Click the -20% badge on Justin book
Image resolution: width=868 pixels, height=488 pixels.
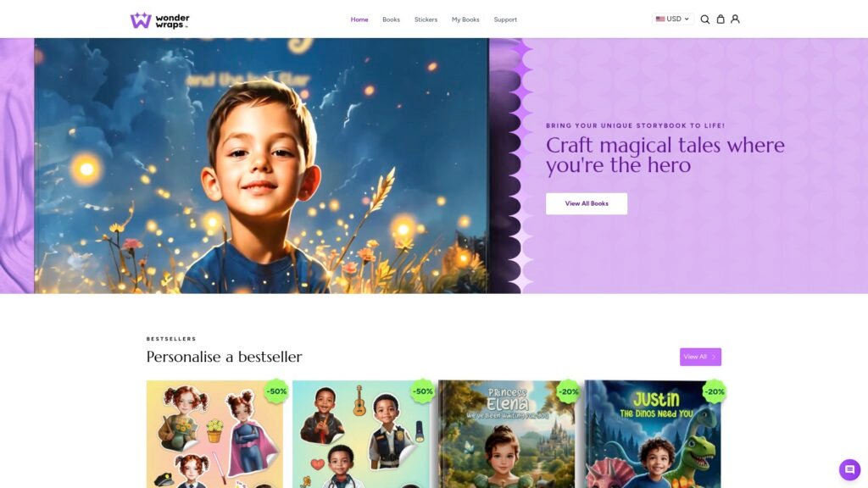pos(714,391)
